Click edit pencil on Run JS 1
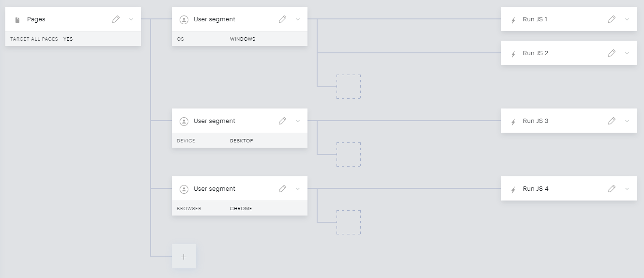Image resolution: width=644 pixels, height=278 pixels. (612, 19)
